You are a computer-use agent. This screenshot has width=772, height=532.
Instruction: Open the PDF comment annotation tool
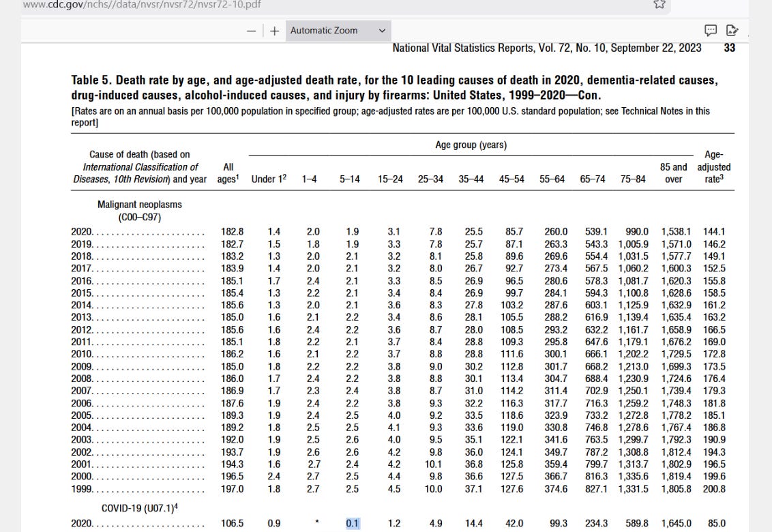(x=711, y=31)
